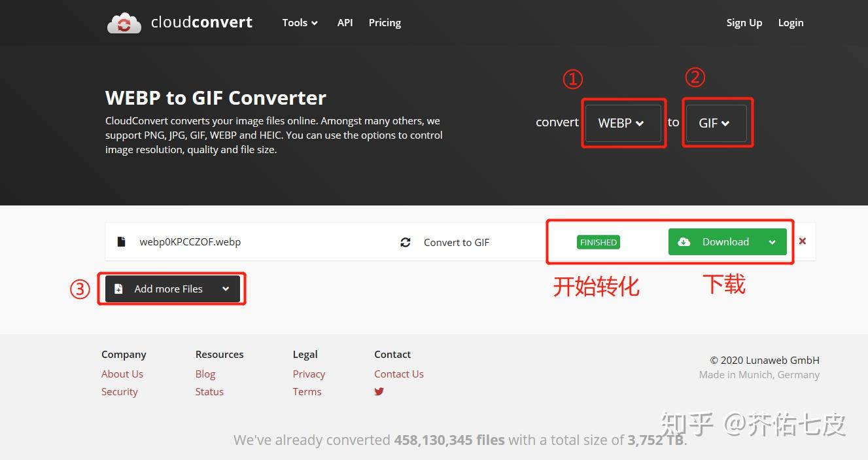The width and height of the screenshot is (868, 460).
Task: Click the FINISHED status badge
Action: [x=598, y=241]
